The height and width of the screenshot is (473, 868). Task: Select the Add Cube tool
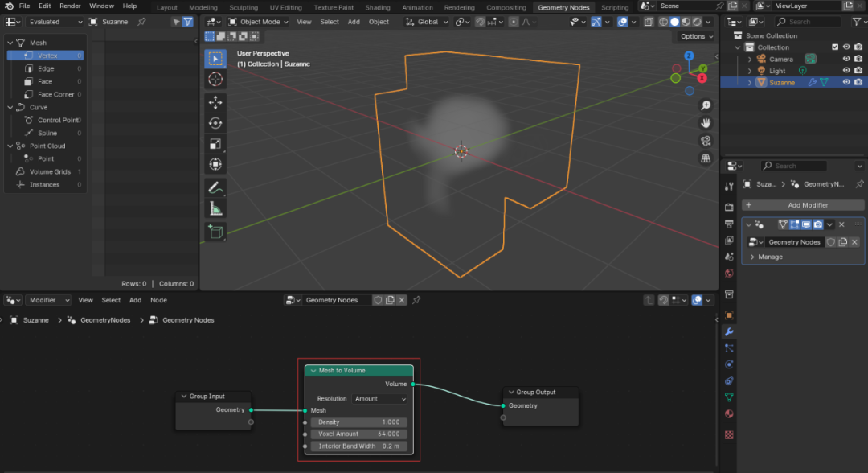[215, 232]
